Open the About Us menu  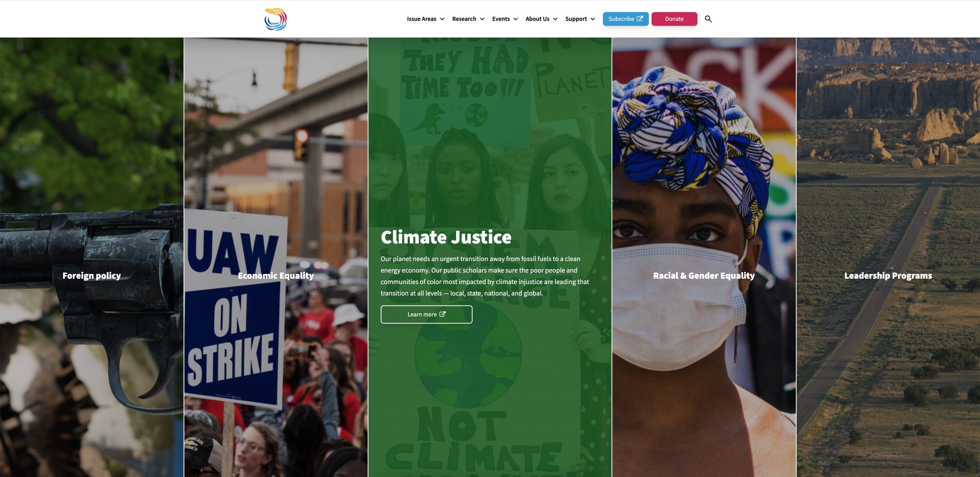tap(537, 19)
